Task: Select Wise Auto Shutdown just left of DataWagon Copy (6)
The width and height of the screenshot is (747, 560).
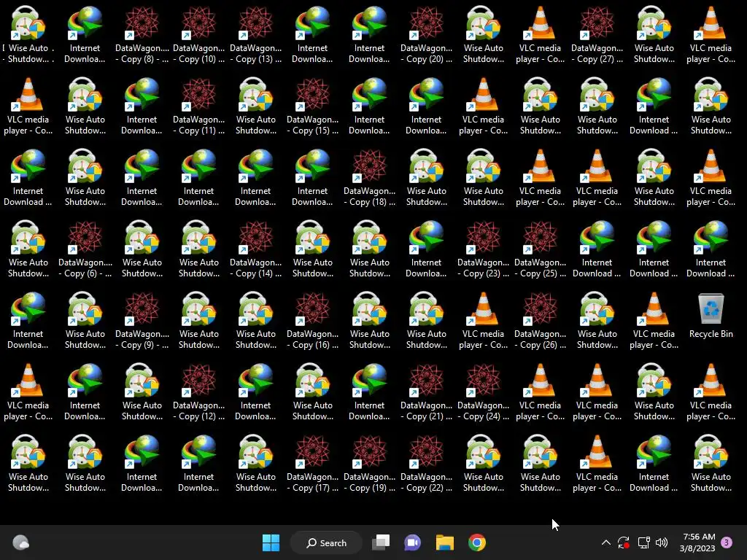Action: tap(28, 249)
